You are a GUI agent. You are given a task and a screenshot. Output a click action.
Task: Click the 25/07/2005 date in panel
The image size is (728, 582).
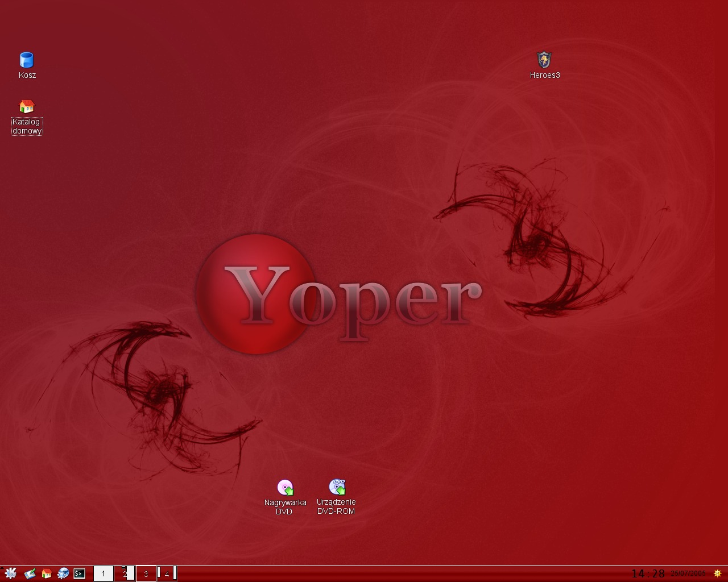688,573
